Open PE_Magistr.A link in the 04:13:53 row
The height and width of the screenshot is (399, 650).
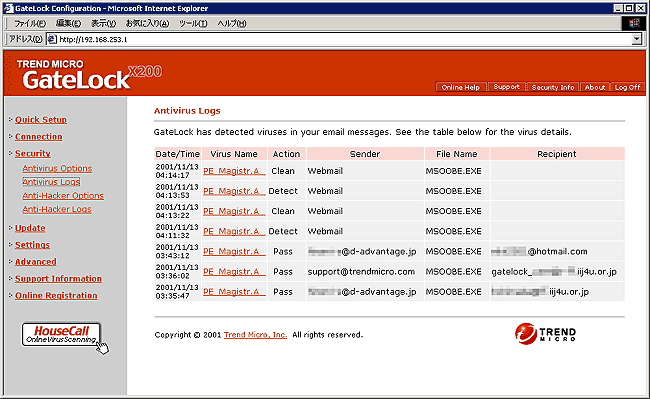pos(234,191)
